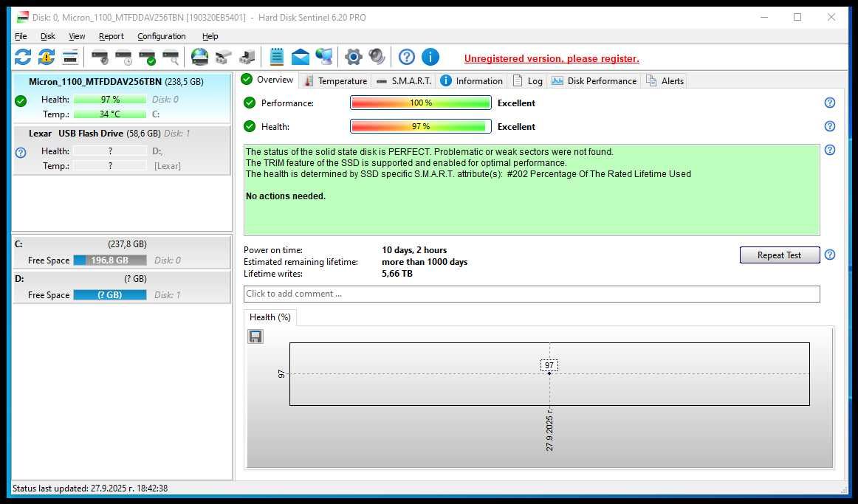
Task: Click the D: Free Space (? GB) bar
Action: pyautogui.click(x=110, y=294)
